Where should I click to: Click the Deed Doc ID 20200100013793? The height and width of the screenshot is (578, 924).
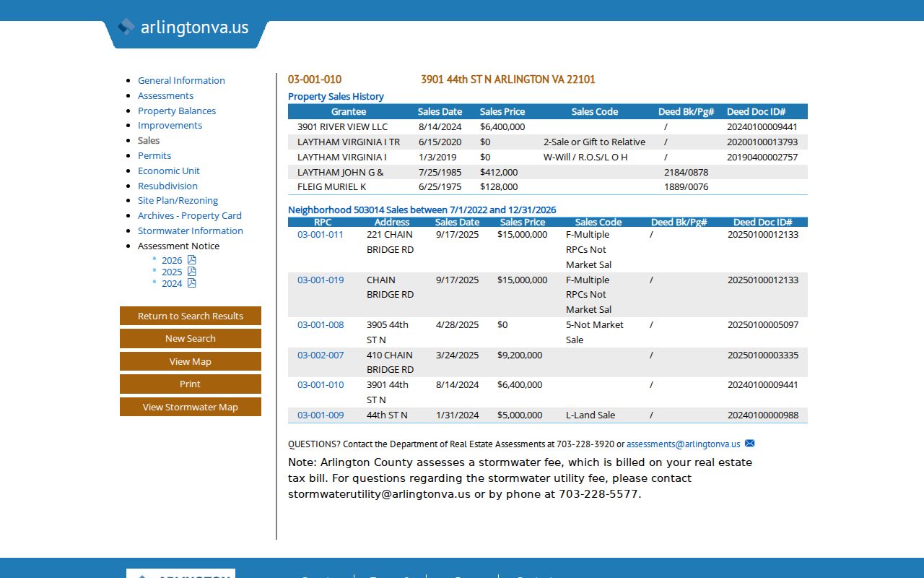tap(762, 142)
